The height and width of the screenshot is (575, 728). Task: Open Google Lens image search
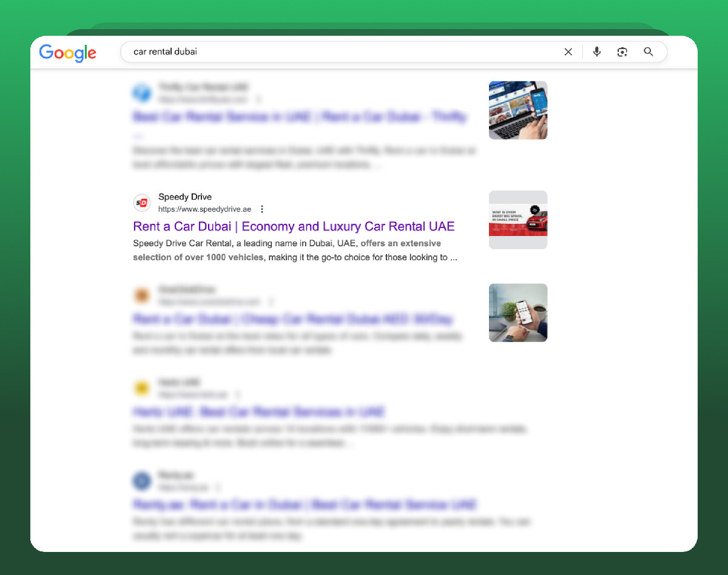click(622, 52)
